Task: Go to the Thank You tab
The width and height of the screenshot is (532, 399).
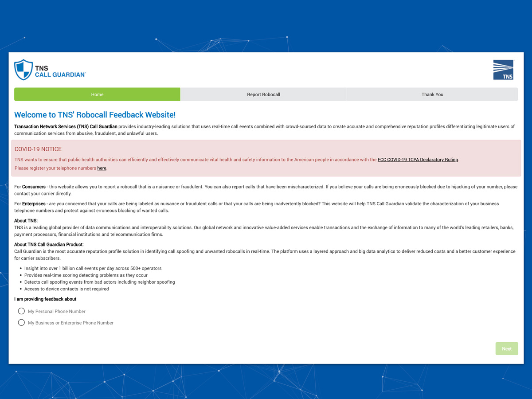Action: (432, 94)
